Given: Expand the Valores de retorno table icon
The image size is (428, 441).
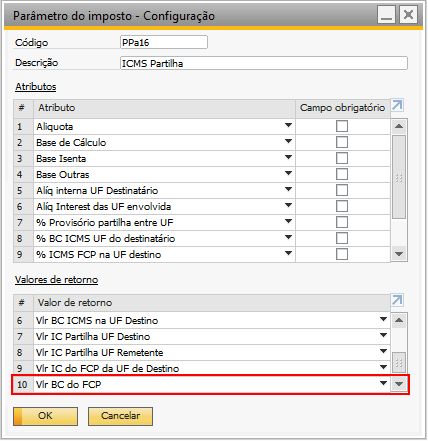Looking at the screenshot, I should tap(398, 300).
